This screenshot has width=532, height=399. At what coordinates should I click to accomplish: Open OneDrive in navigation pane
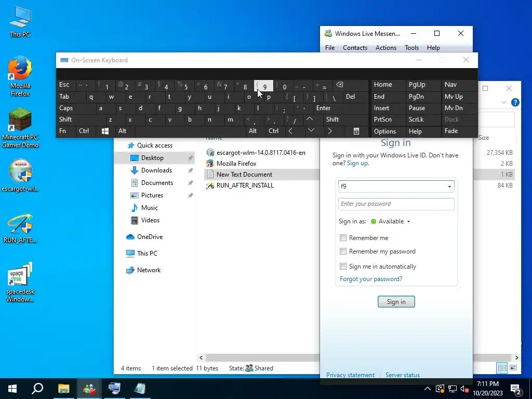[x=150, y=237]
